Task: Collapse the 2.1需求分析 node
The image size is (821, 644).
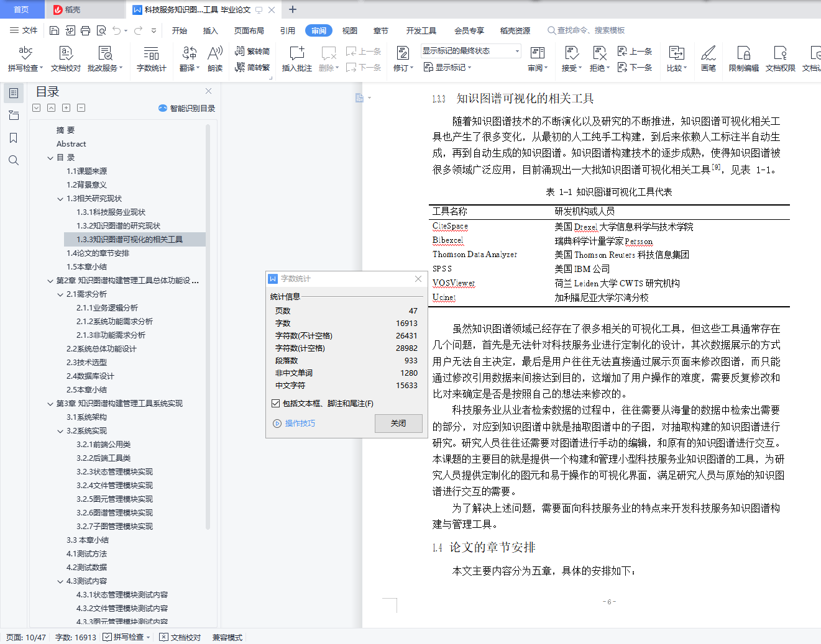Action: [x=60, y=294]
